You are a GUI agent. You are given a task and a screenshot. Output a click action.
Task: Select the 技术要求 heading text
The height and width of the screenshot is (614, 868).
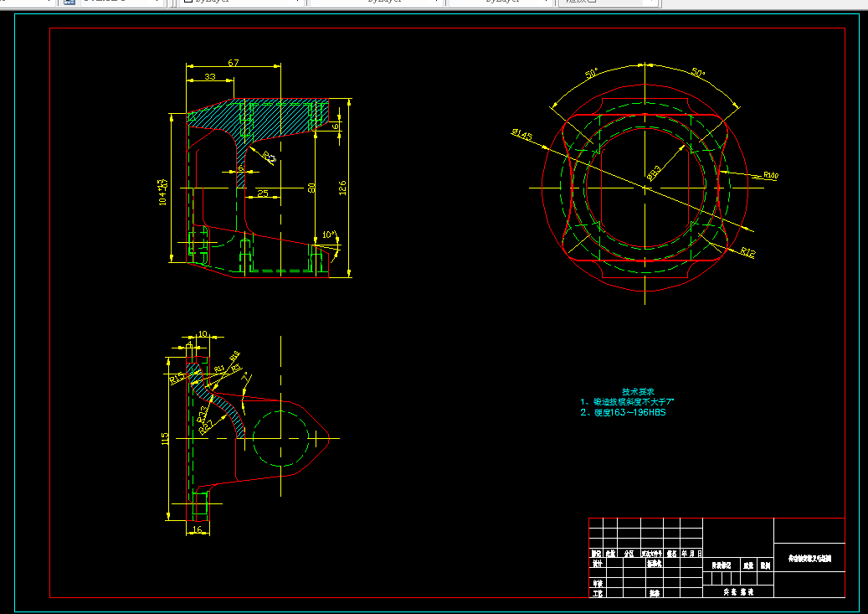click(638, 392)
